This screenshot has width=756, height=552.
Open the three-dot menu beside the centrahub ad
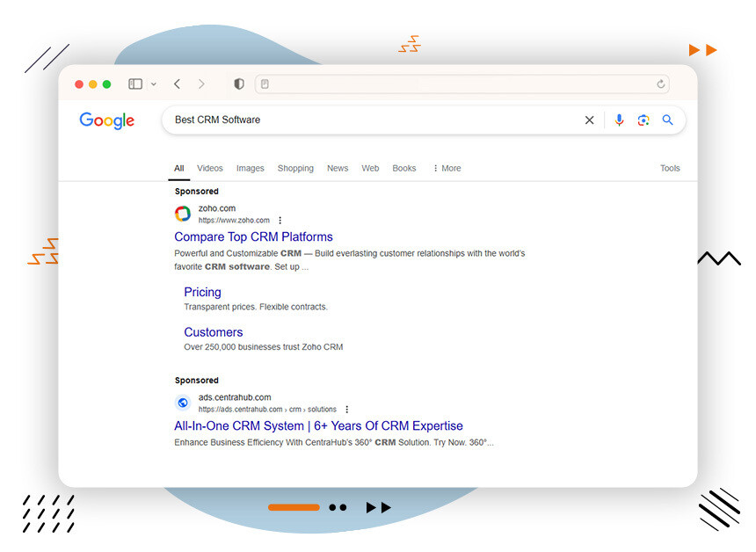pos(347,410)
